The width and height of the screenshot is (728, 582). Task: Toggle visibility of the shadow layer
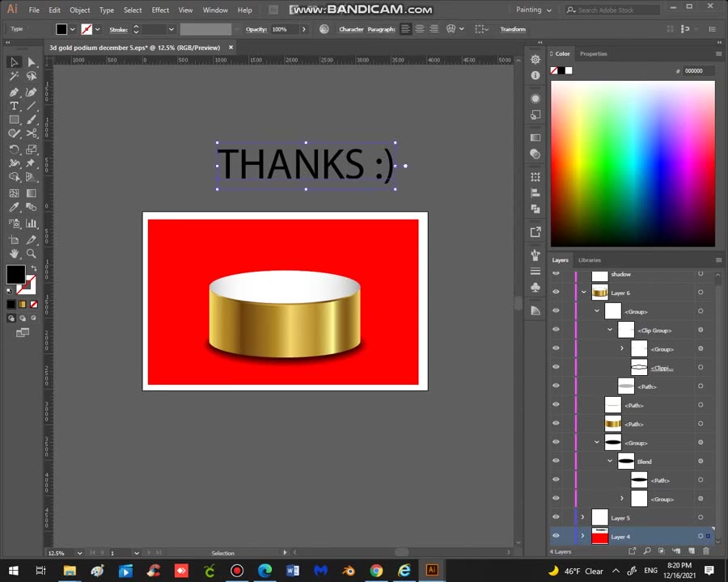[x=556, y=273]
